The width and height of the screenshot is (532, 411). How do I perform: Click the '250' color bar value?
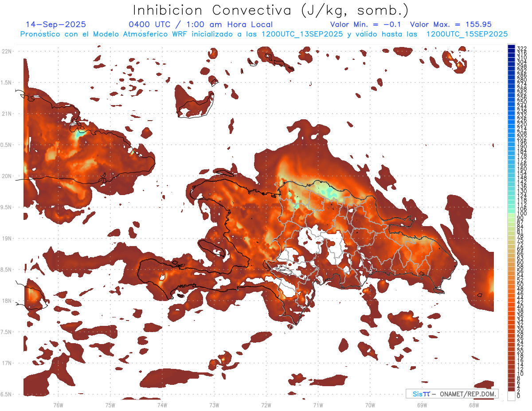[522, 102]
